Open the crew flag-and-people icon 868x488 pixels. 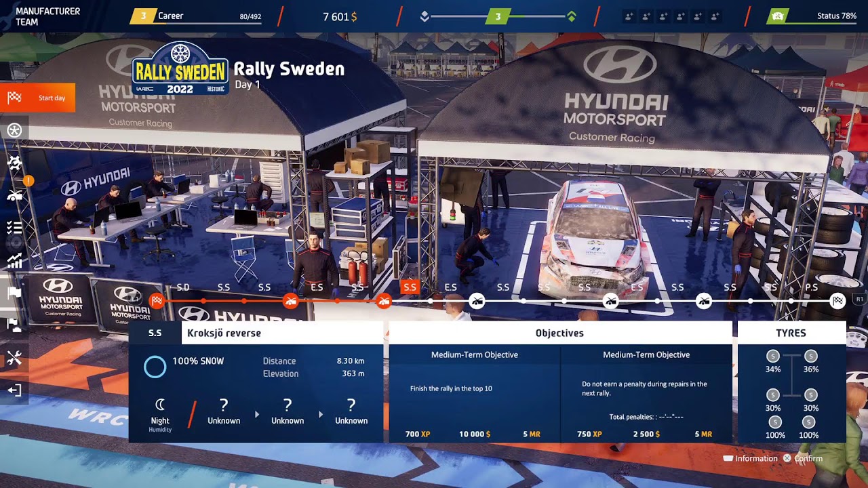coord(14,325)
